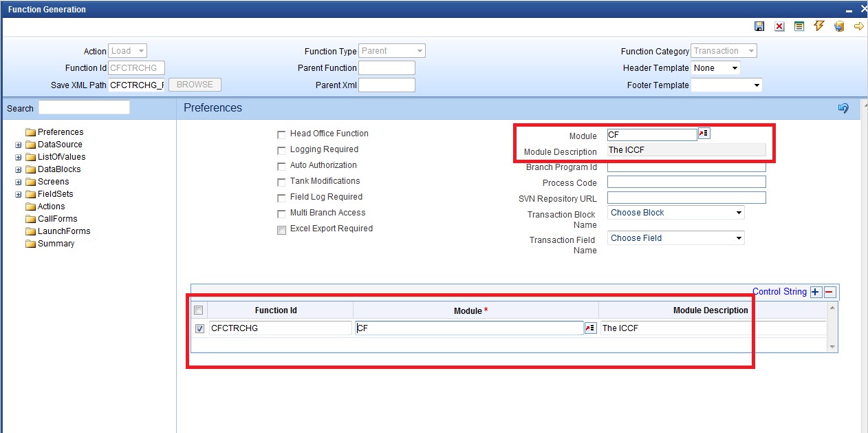This screenshot has width=868, height=433.
Task: Click the Search input field
Action: click(84, 107)
